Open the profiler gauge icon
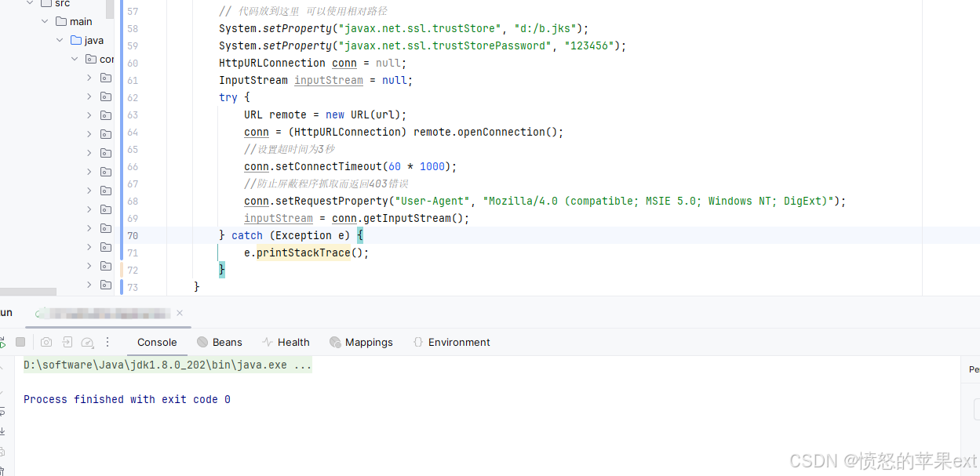The width and height of the screenshot is (980, 476). pos(87,342)
